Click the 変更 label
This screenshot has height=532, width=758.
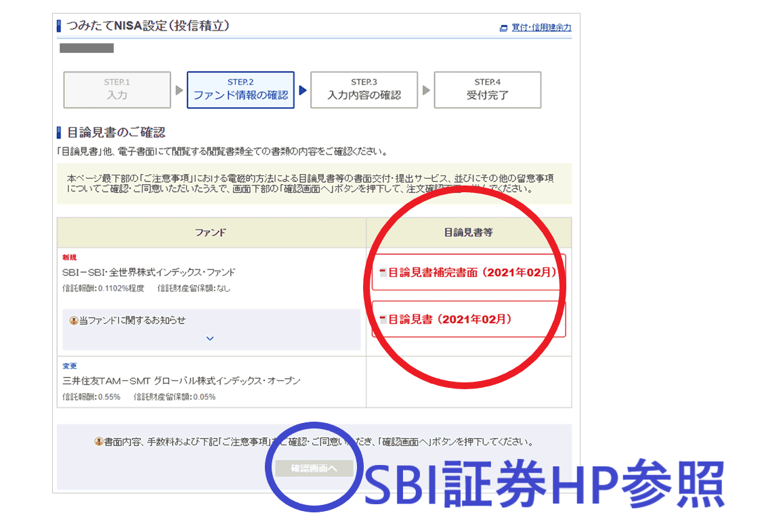pos(70,366)
